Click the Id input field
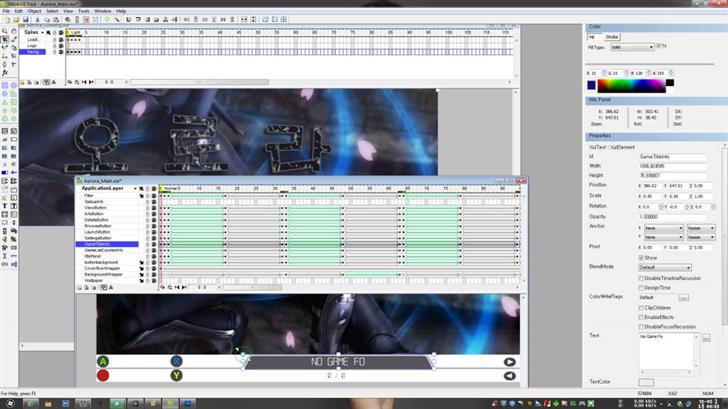This screenshot has width=728, height=409. tap(672, 157)
